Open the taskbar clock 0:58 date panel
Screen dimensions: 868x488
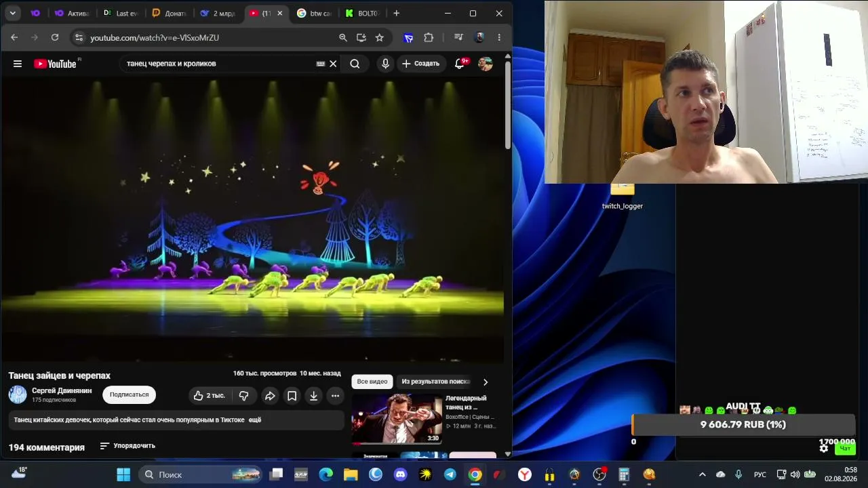tap(841, 474)
